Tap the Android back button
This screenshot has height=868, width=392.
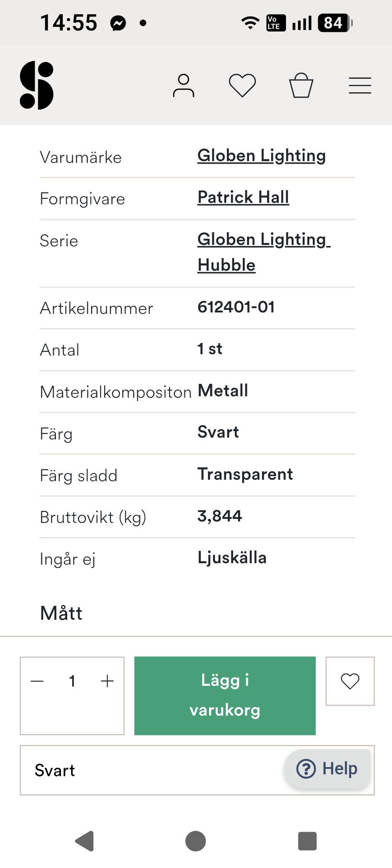[85, 841]
